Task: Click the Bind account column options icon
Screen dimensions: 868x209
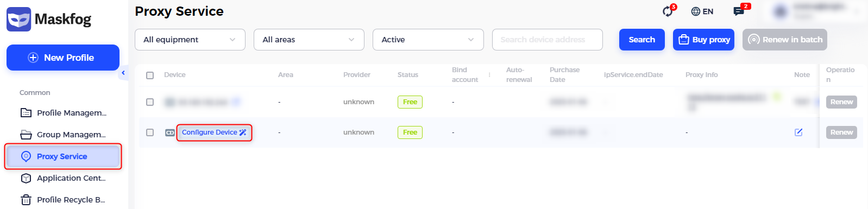Action: [x=489, y=75]
